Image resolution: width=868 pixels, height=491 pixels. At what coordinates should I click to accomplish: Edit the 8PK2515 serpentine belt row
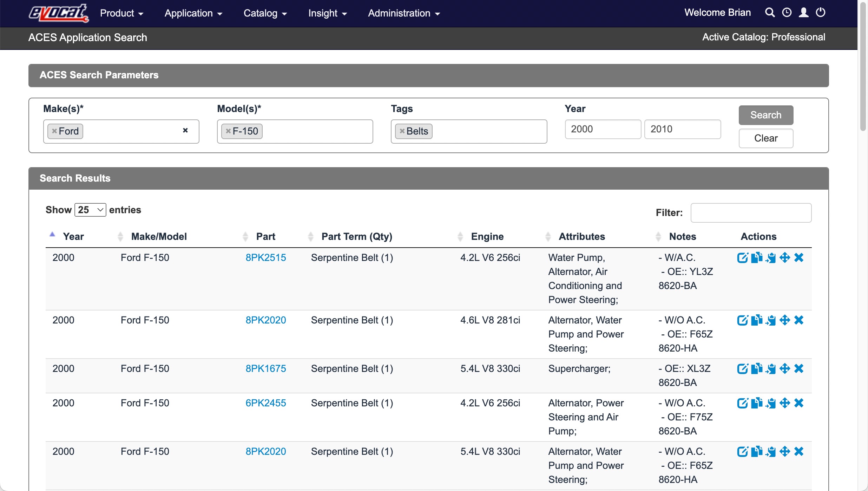click(743, 257)
